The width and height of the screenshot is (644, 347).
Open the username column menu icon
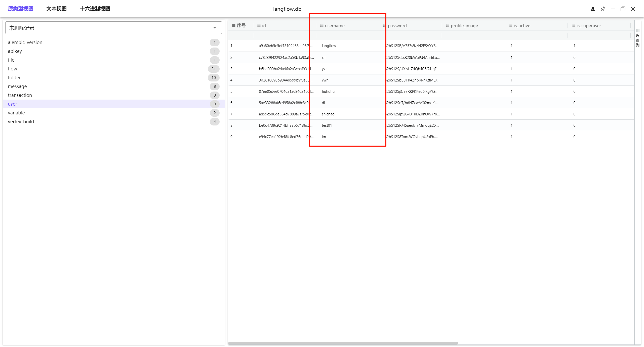[321, 26]
